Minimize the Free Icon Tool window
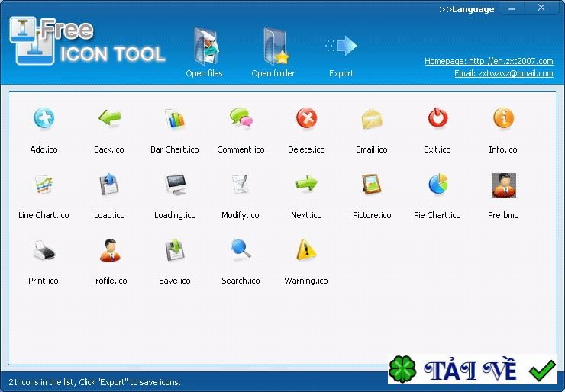Image resolution: width=565 pixels, height=392 pixels. tap(512, 8)
